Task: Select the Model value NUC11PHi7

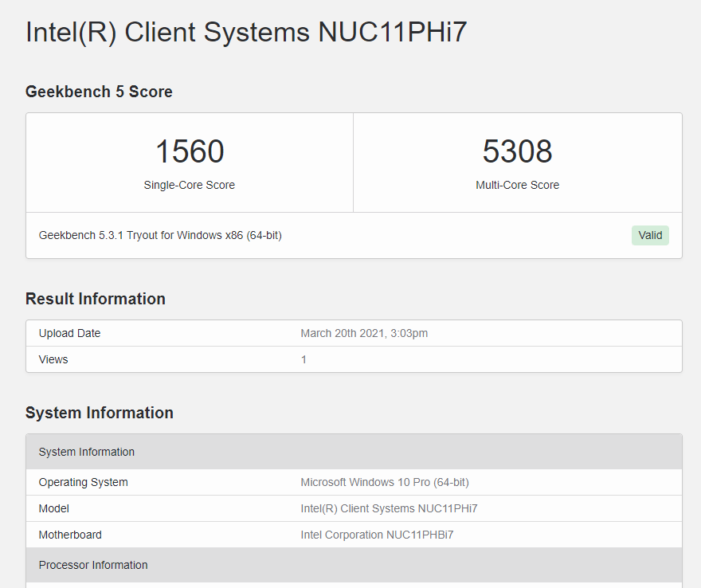Action: [389, 508]
